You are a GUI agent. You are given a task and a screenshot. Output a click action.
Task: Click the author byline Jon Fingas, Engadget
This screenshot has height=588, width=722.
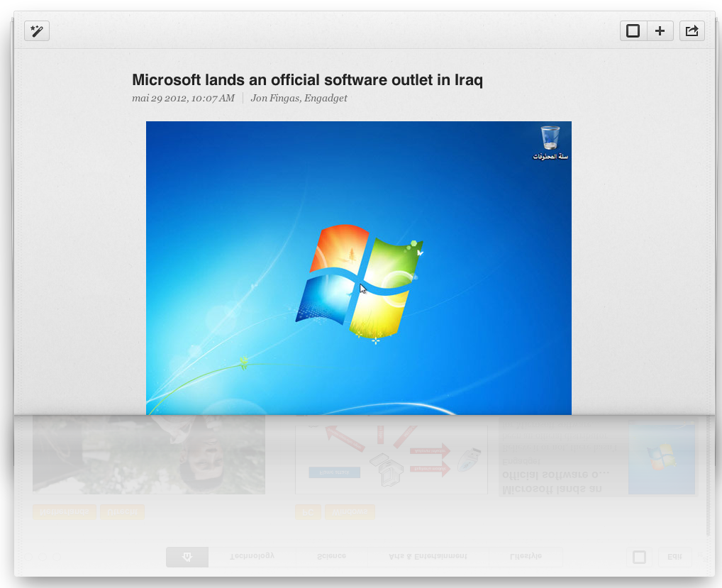coord(299,98)
